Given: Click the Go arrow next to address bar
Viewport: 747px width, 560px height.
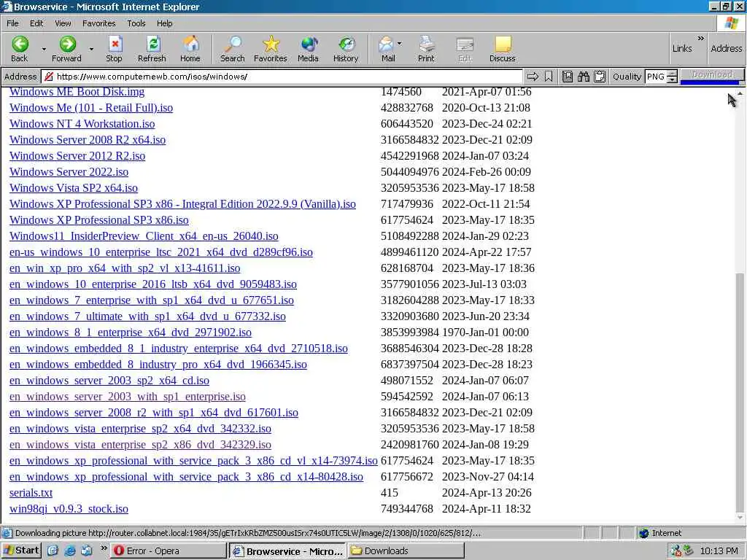Looking at the screenshot, I should coord(533,76).
